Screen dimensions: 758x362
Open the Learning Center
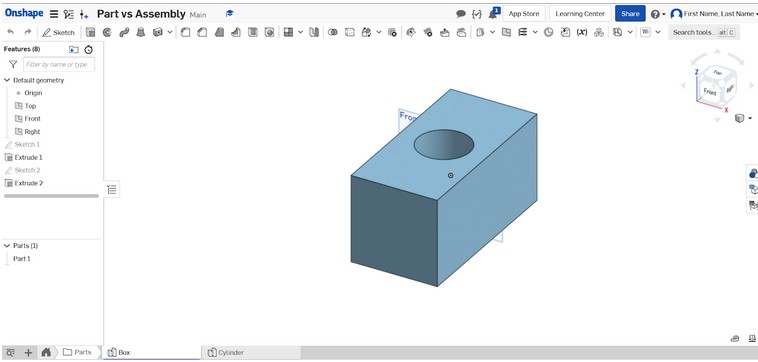pyautogui.click(x=580, y=14)
